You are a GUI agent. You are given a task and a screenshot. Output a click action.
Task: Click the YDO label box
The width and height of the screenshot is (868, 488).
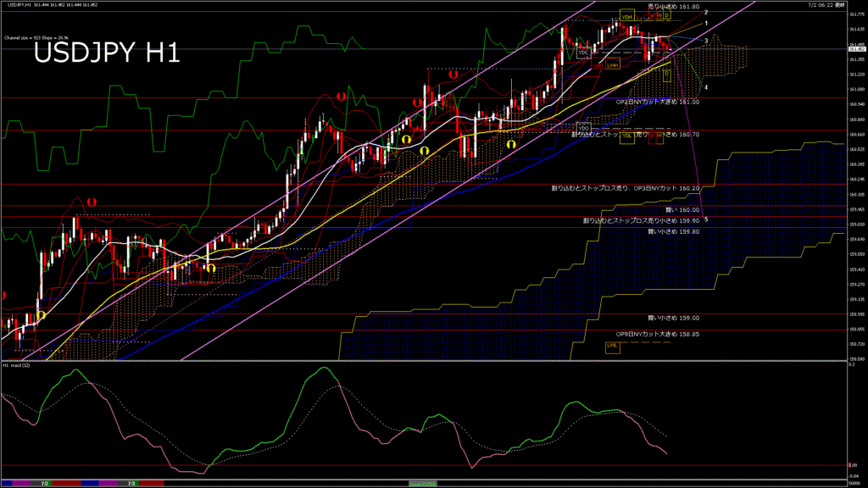[x=583, y=127]
